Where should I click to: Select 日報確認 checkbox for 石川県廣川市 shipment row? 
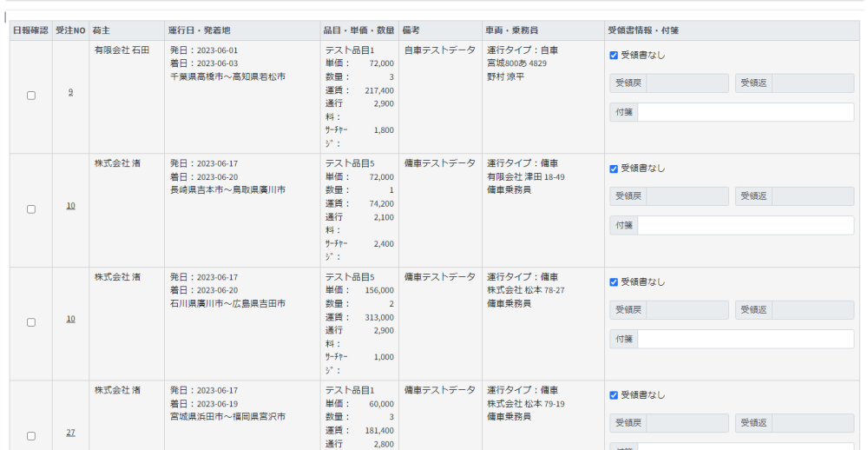point(31,322)
